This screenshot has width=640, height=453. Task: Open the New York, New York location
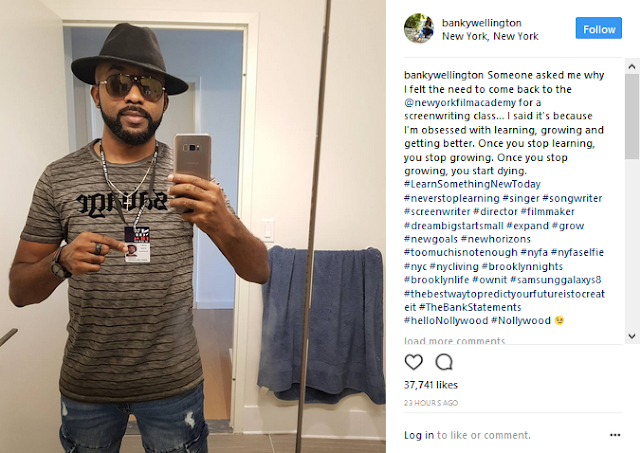point(490,36)
